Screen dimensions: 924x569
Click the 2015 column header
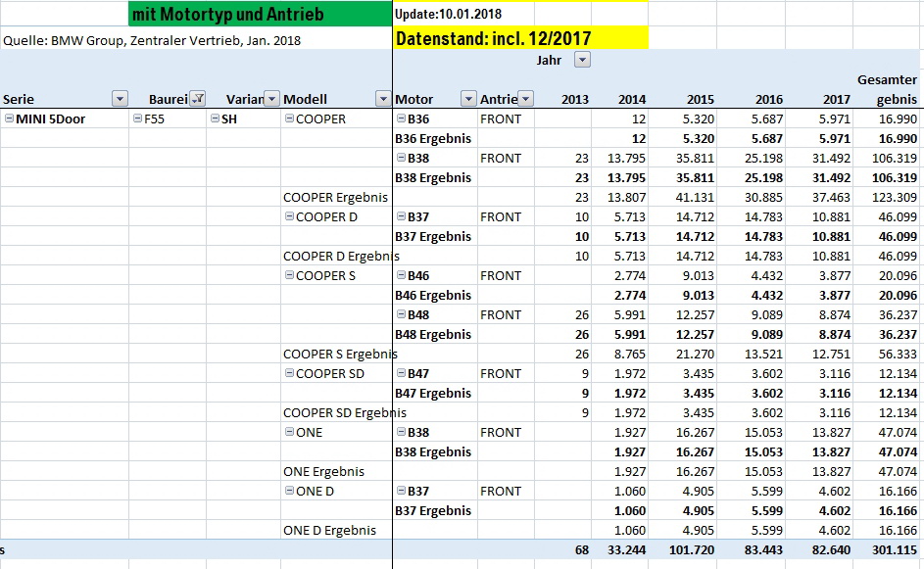[x=700, y=100]
